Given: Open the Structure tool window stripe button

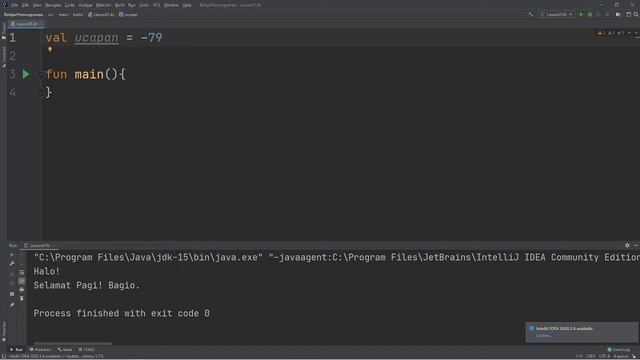Looking at the screenshot, I should (x=4, y=56).
